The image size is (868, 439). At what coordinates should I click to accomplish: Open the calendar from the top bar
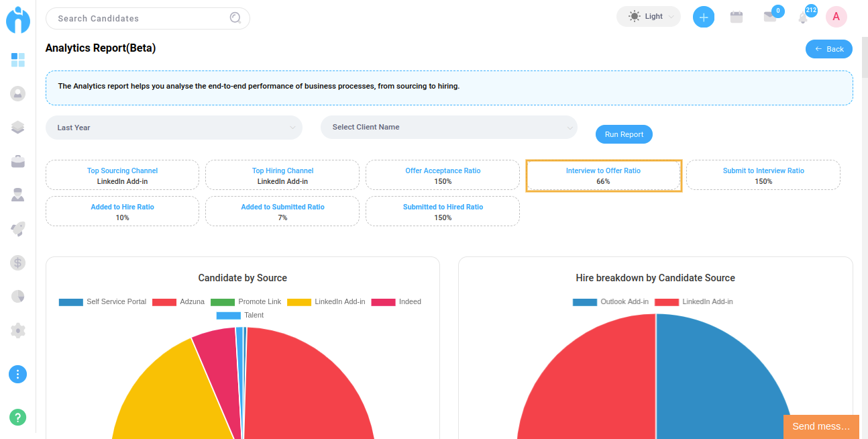click(736, 16)
